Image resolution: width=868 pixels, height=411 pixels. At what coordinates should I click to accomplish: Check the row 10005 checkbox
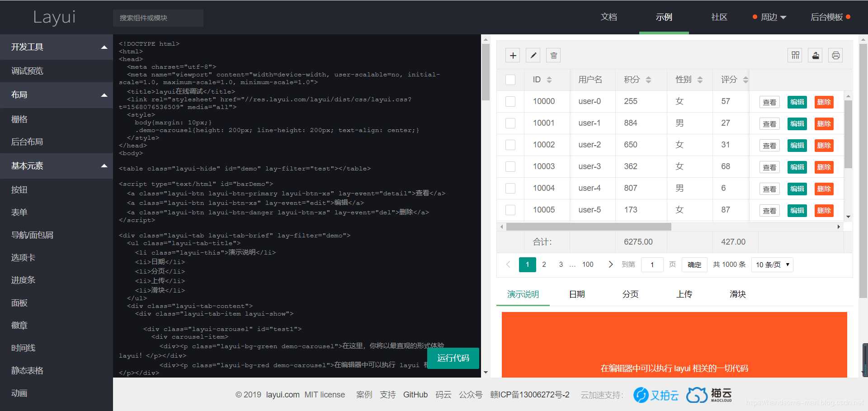pyautogui.click(x=510, y=210)
